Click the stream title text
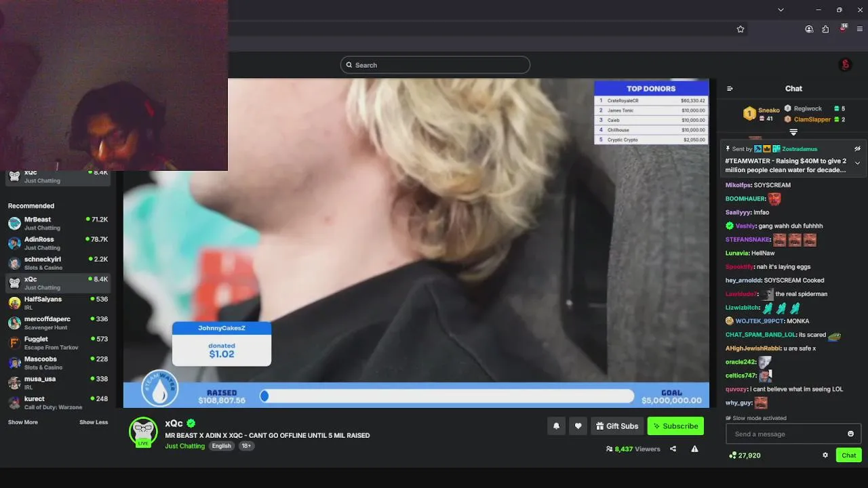The image size is (868, 488). coord(267,435)
